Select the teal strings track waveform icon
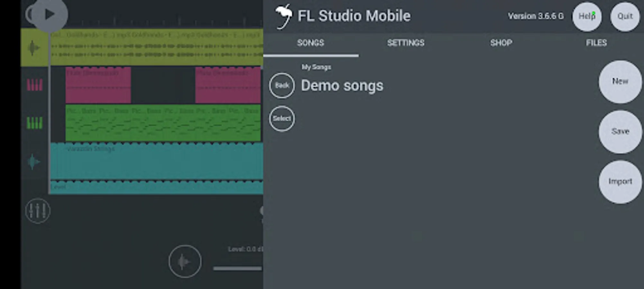644x289 pixels. coord(33,162)
